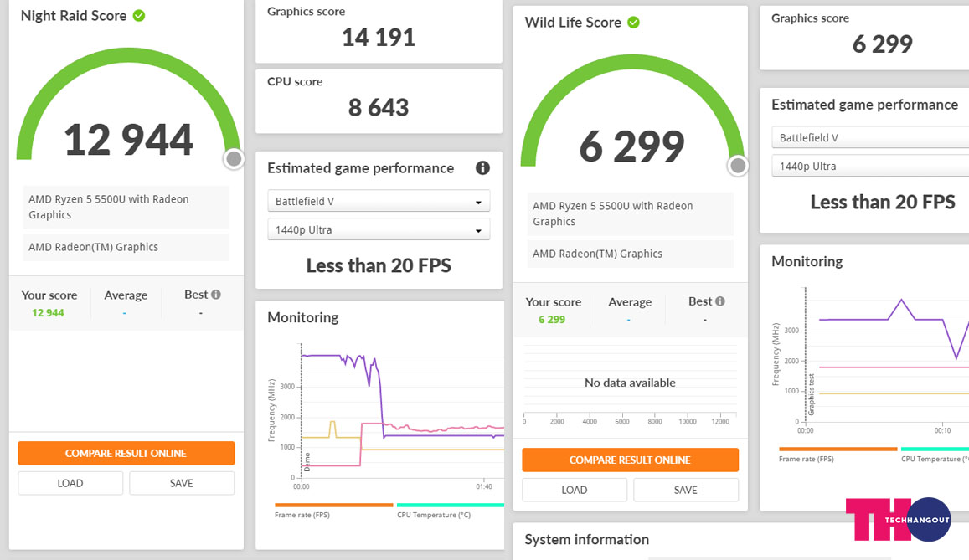Click the Monitoring heading in Wild Life panel
The image size is (969, 560).
pyautogui.click(x=807, y=262)
